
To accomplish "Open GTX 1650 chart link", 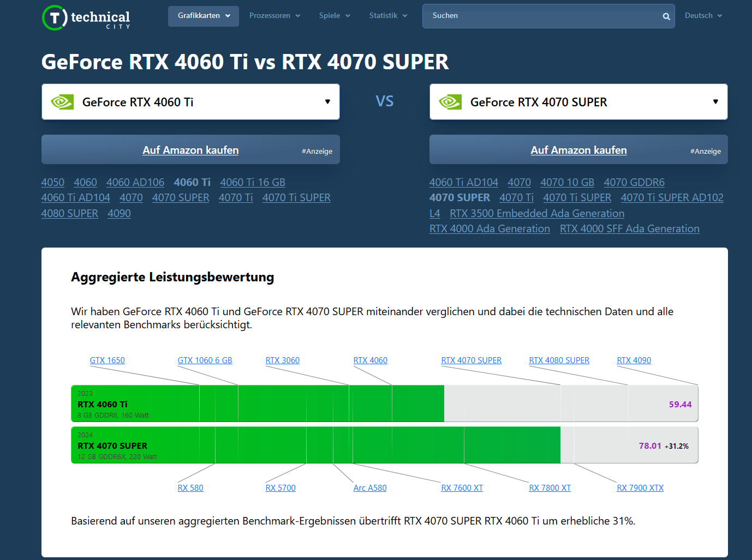I will 108,360.
